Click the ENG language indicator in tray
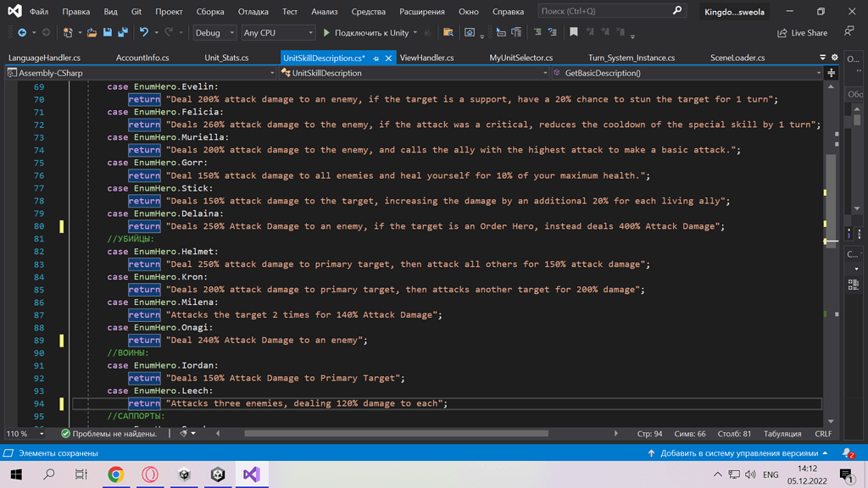 pyautogui.click(x=770, y=474)
